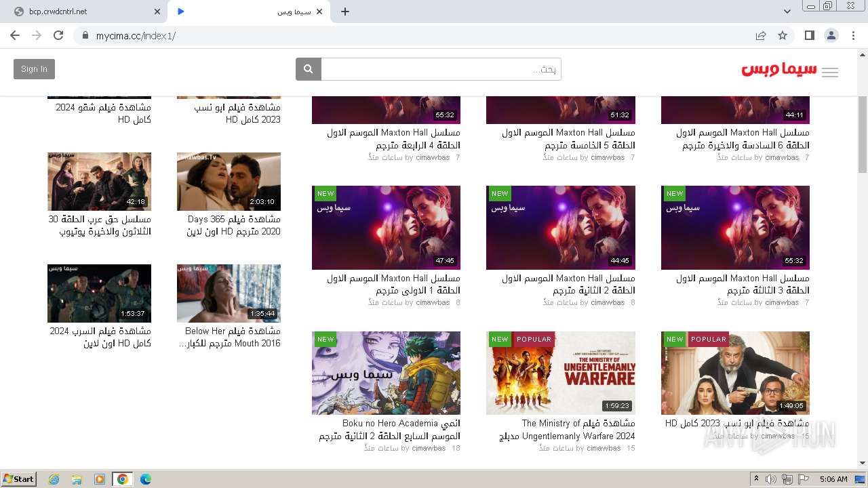The height and width of the screenshot is (488, 868).
Task: Open Maxton Hall episode 2 title link
Action: 568,285
